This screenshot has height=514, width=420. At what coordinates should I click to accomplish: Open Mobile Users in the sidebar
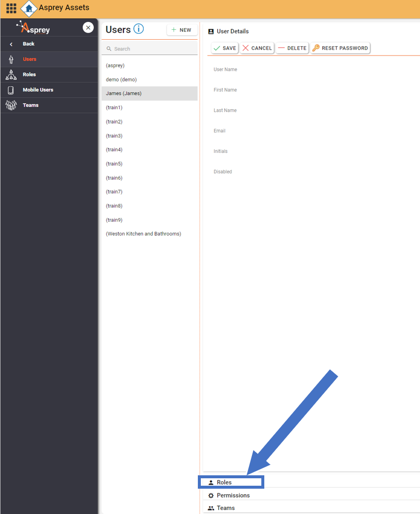[38, 90]
